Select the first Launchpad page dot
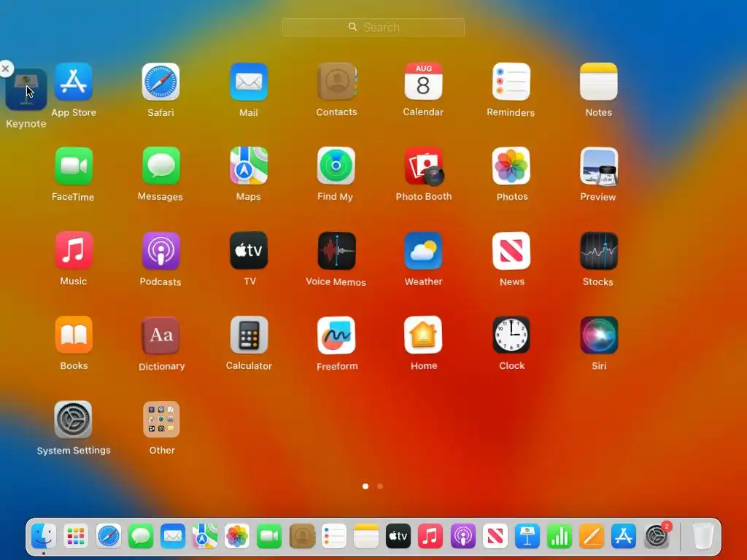This screenshot has width=747, height=560. pyautogui.click(x=365, y=486)
